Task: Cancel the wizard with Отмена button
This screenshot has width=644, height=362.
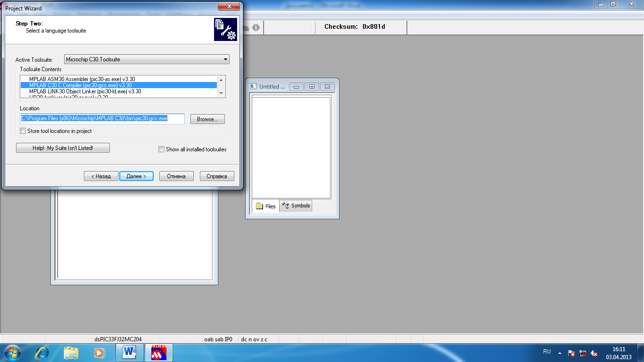Action: tap(176, 176)
